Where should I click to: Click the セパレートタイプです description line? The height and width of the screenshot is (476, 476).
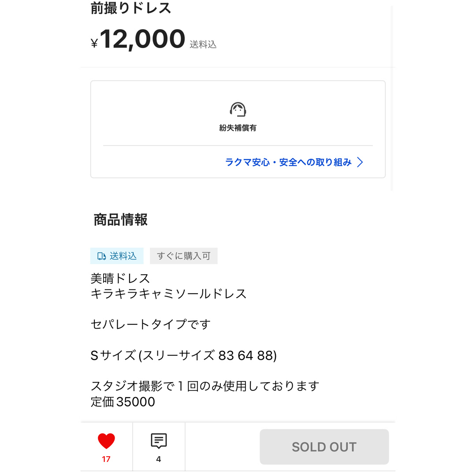(151, 324)
